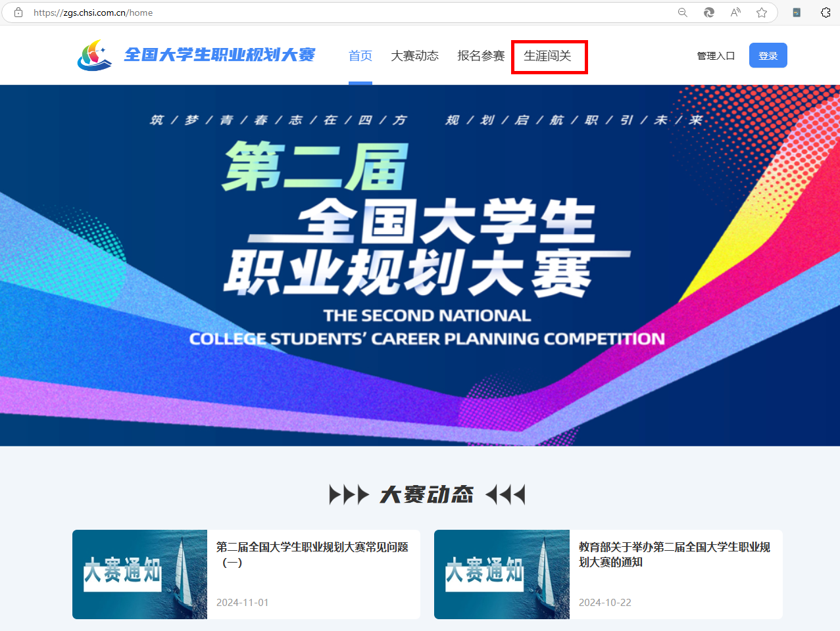Click the main competition banner image
The width and height of the screenshot is (840, 631).
tap(420, 263)
